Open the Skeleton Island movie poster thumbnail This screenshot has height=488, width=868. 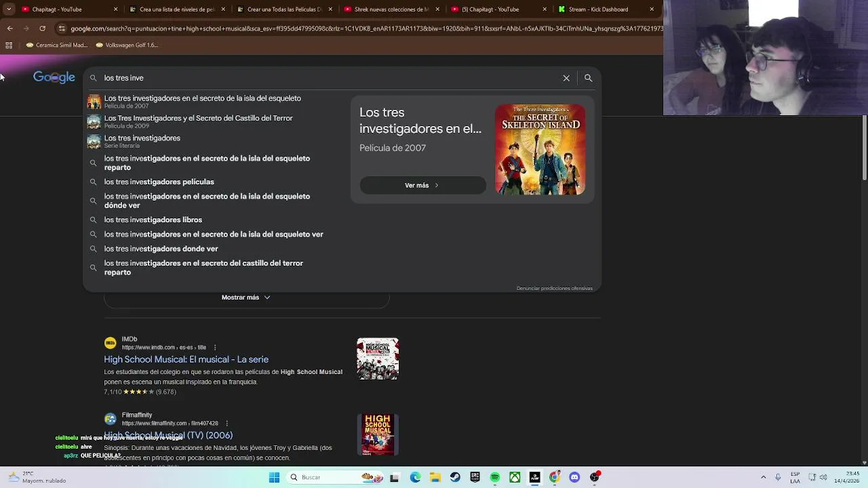pos(540,150)
